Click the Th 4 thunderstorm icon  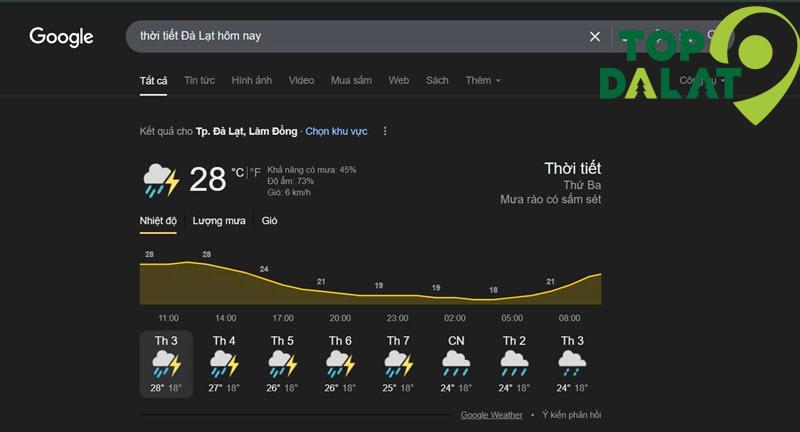tap(224, 364)
